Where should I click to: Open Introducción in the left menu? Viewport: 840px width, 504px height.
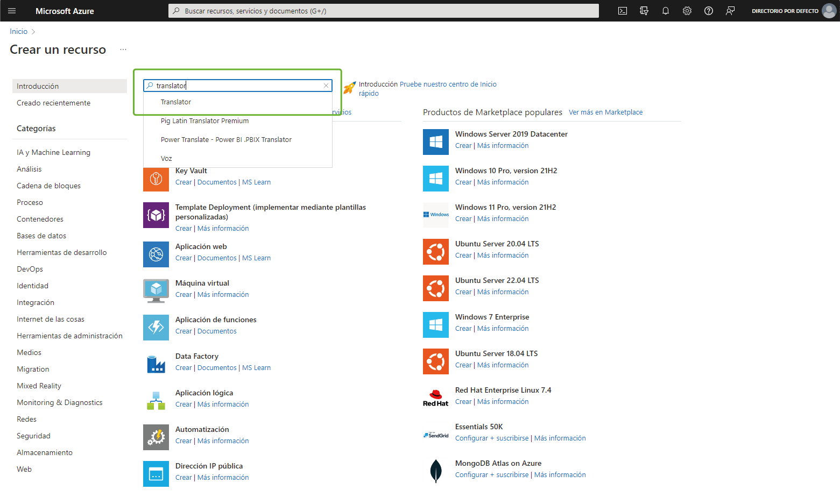click(x=69, y=86)
